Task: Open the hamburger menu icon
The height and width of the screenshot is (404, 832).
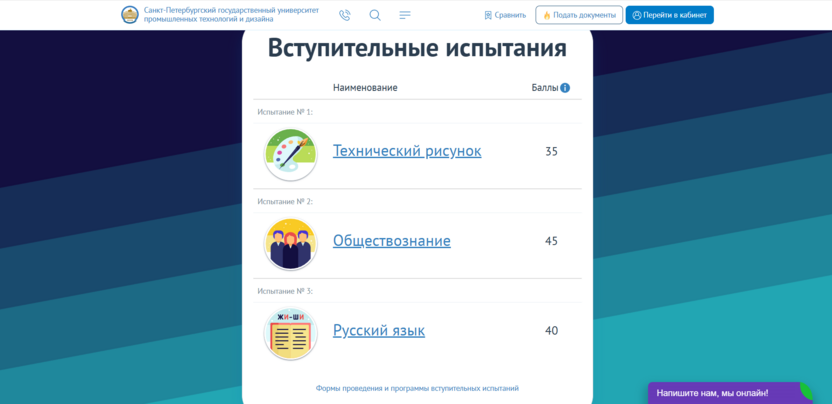Action: [405, 15]
